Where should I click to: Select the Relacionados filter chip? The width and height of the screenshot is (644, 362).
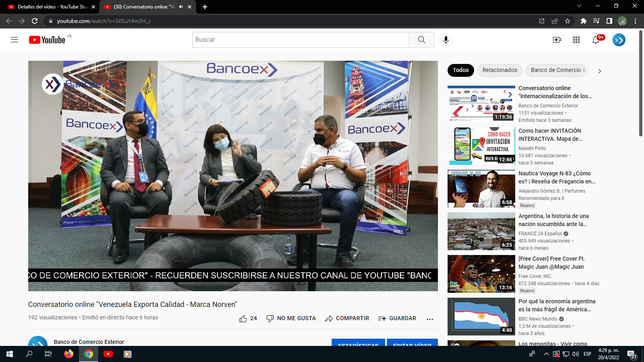(500, 70)
